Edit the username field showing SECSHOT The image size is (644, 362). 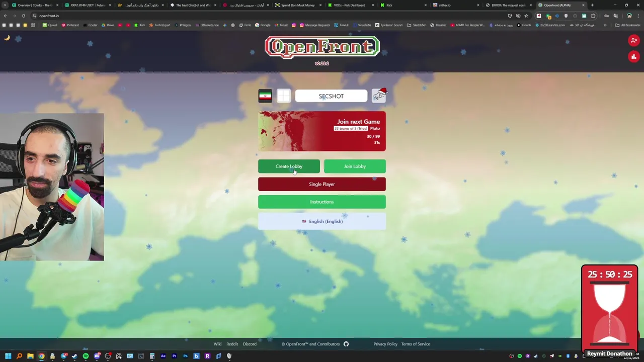(x=331, y=96)
